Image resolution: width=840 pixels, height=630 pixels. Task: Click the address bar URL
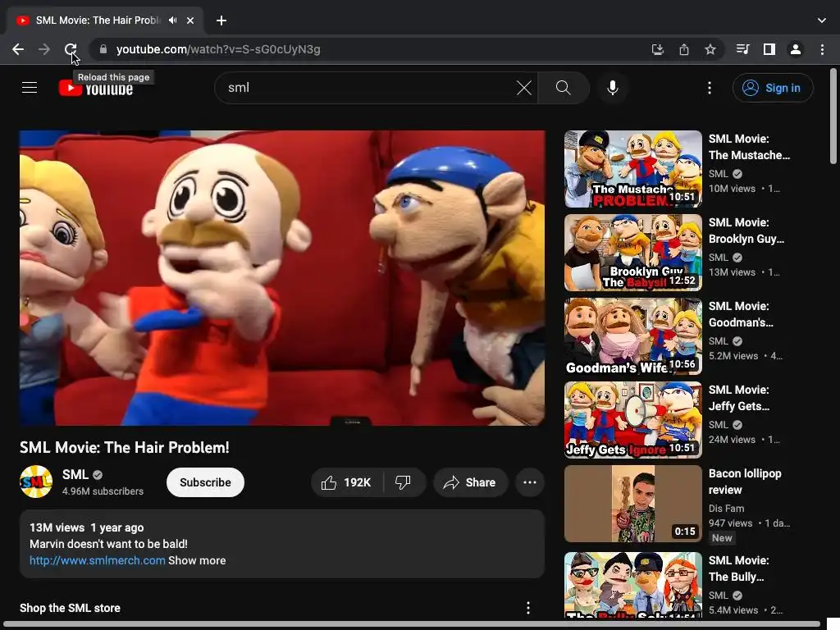click(x=218, y=49)
